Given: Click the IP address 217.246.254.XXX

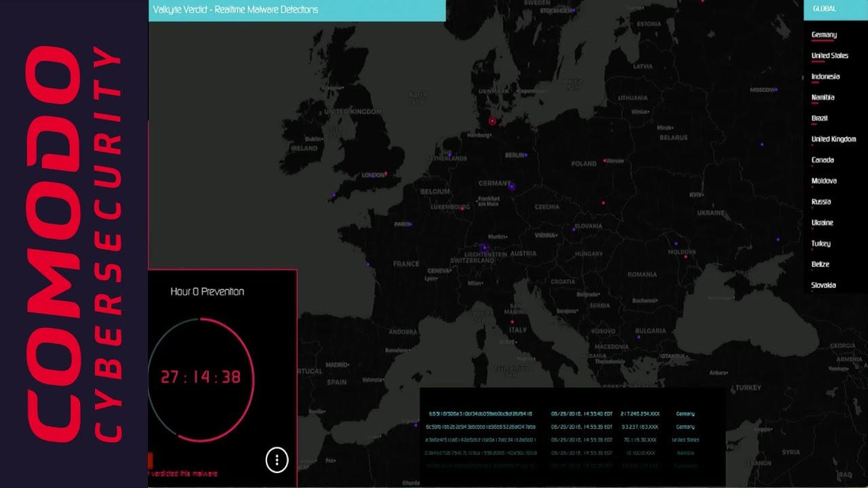Looking at the screenshot, I should click(x=639, y=413).
